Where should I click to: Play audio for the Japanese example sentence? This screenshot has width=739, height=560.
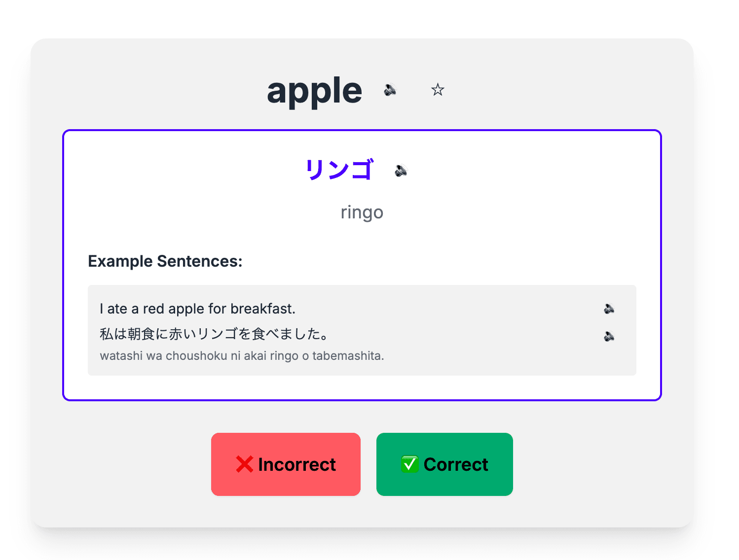[x=609, y=336]
